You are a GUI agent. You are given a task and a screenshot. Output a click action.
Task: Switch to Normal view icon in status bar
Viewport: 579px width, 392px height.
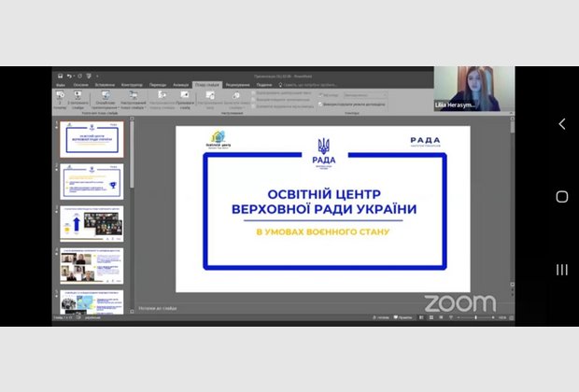(x=421, y=317)
